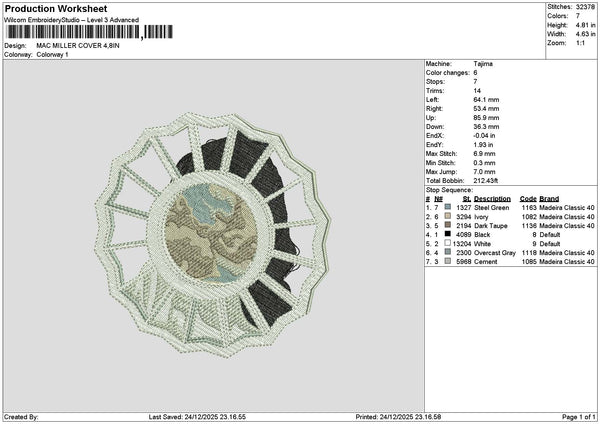Click the Left value '64.1 mm'
The height and width of the screenshot is (424, 600).
(486, 99)
